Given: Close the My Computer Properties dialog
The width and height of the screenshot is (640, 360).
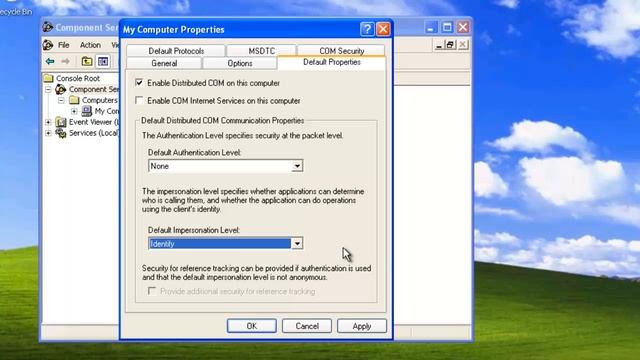Looking at the screenshot, I should [383, 29].
